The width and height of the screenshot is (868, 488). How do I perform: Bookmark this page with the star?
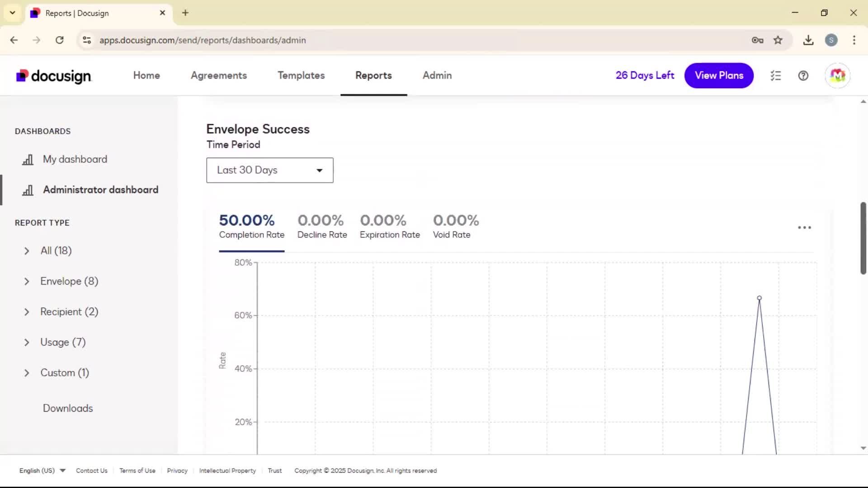pos(778,40)
